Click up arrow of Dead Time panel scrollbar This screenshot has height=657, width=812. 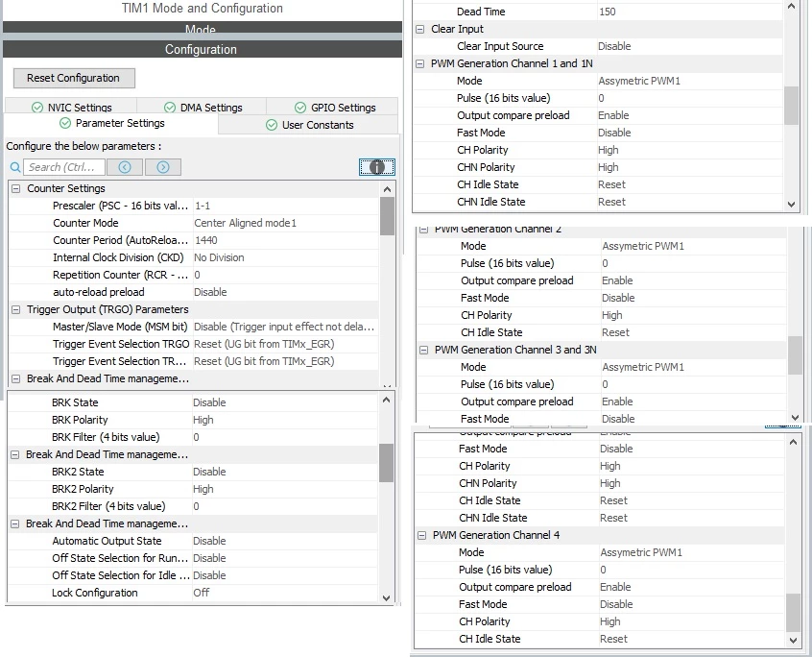coord(791,6)
